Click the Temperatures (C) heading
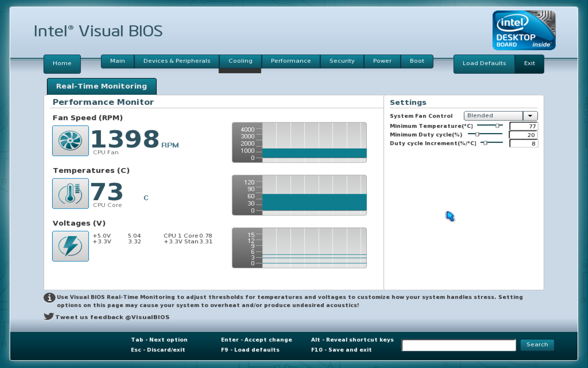 coord(91,171)
